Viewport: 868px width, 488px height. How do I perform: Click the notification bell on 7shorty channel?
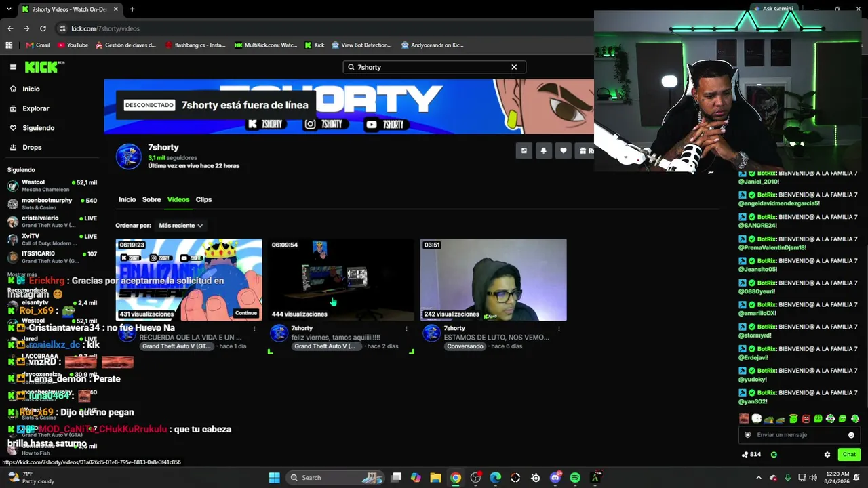pos(543,151)
